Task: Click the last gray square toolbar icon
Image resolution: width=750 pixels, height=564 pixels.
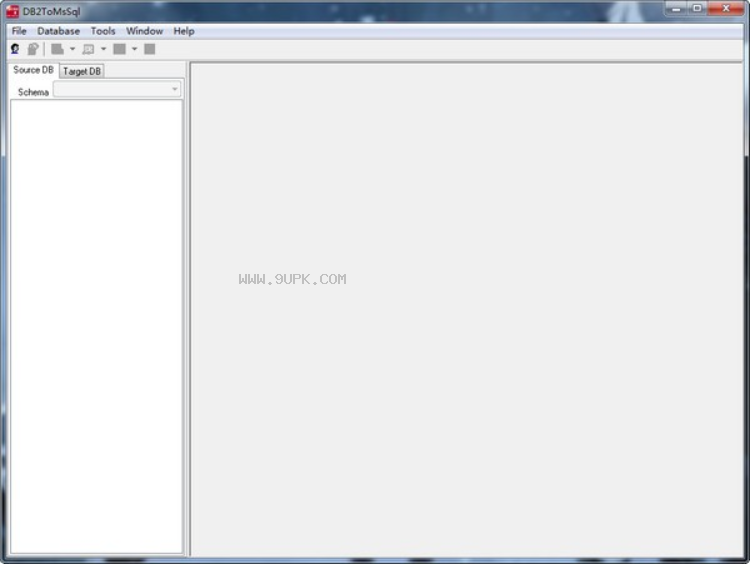Action: coord(150,49)
